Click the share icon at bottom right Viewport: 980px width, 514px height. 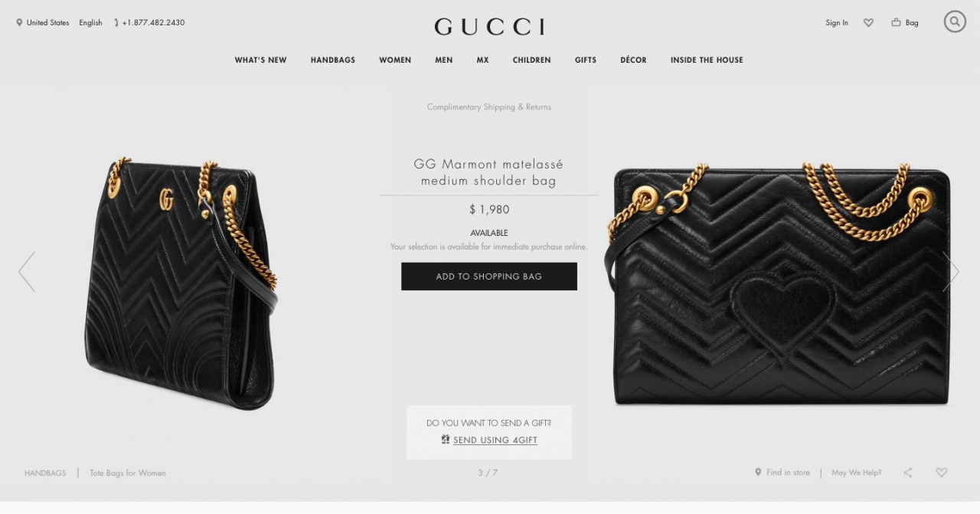(908, 473)
